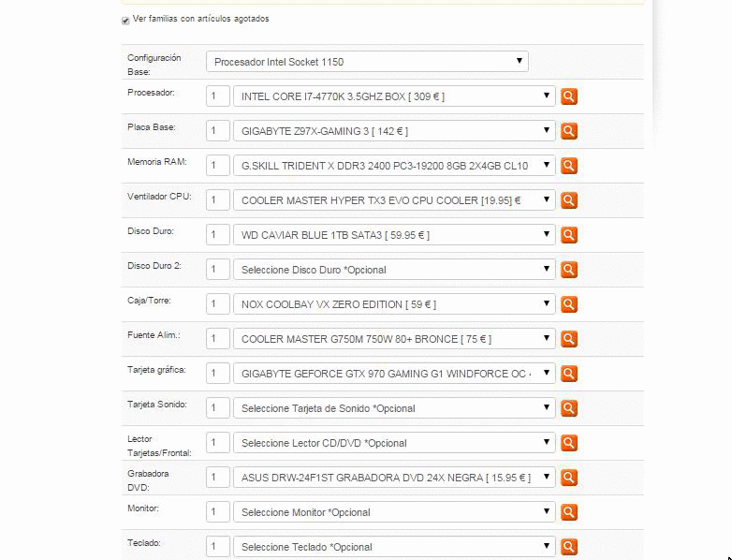Click the Fuente Alim. quantity field
Image resolution: width=732 pixels, height=560 pixels.
(218, 339)
